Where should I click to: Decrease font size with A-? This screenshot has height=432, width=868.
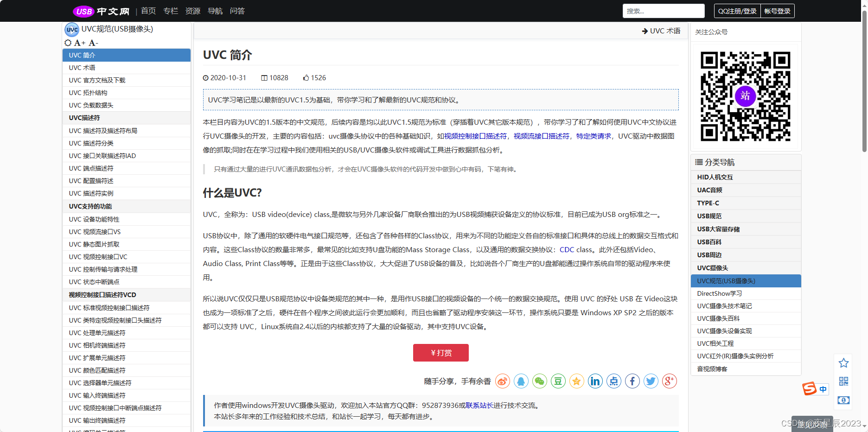tap(93, 43)
